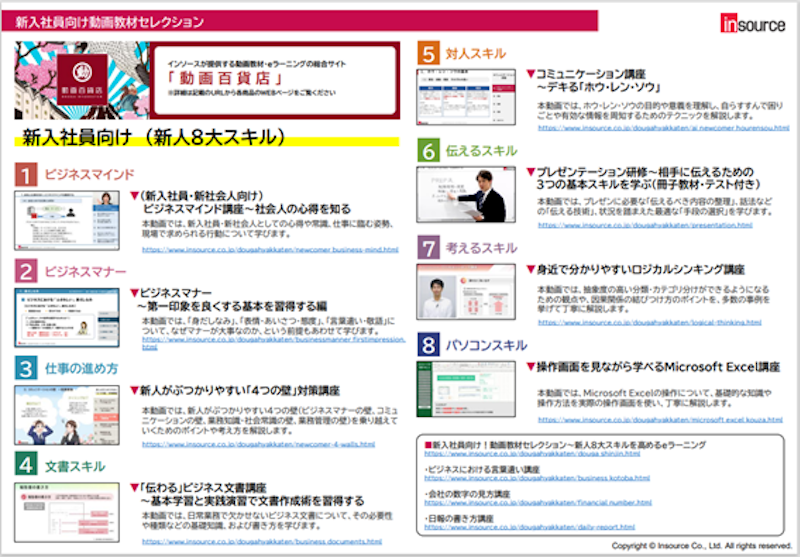The height and width of the screenshot is (557, 800).
Task: Open the Microsoft Excel course thumbnail
Action: [466, 389]
